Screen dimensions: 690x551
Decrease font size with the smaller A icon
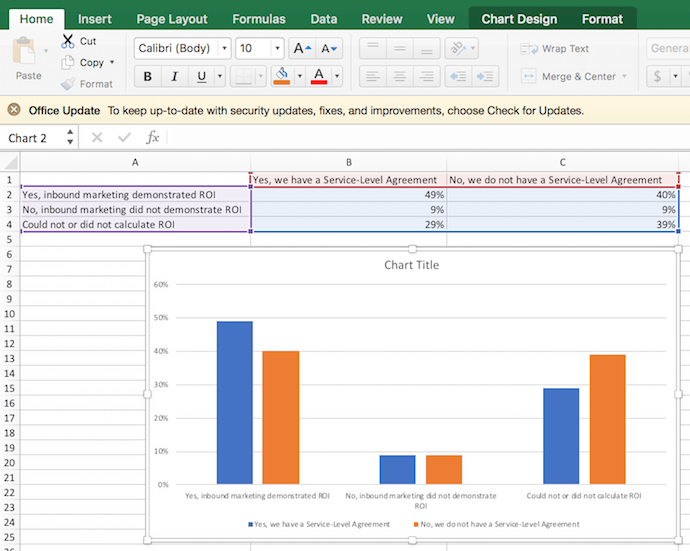(328, 48)
